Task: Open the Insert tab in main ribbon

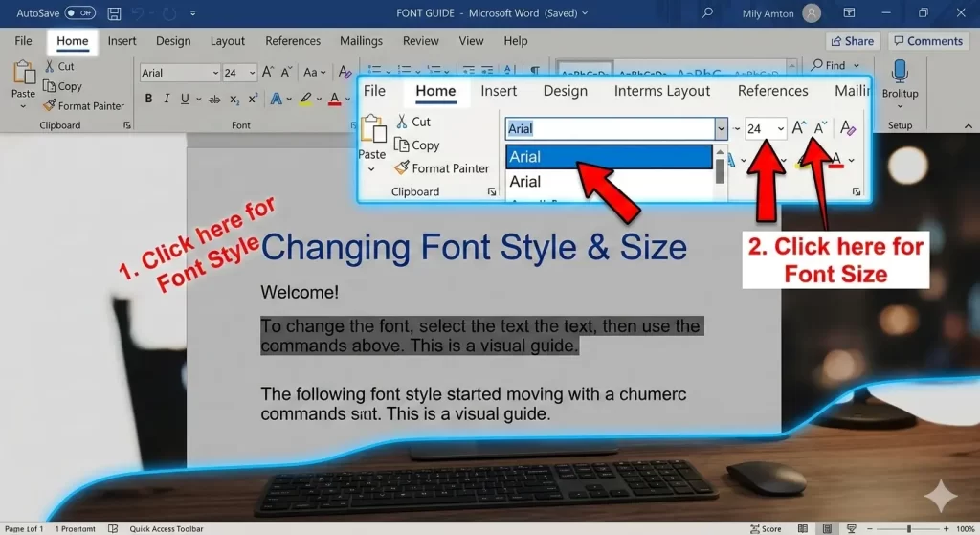Action: point(122,40)
